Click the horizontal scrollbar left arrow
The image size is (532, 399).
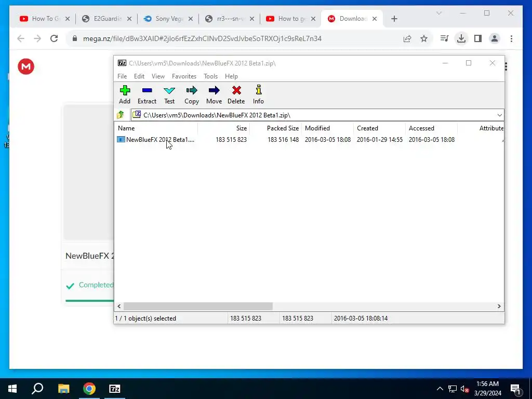(x=119, y=306)
